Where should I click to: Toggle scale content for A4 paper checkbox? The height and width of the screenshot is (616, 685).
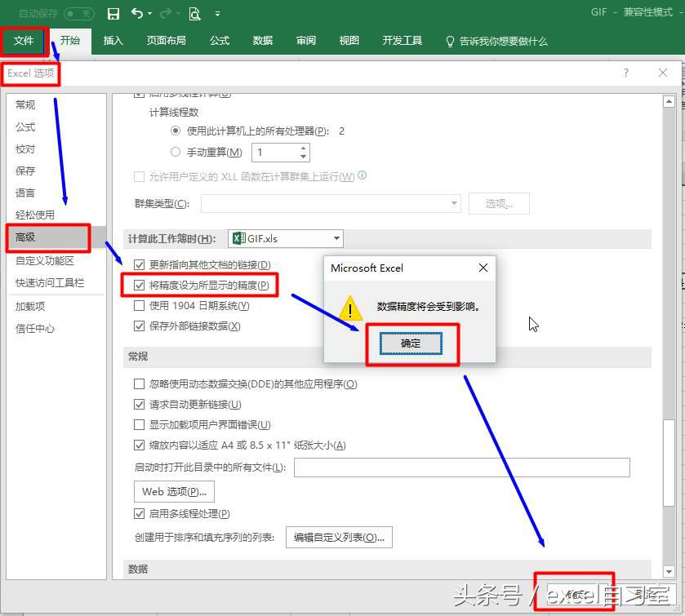(139, 445)
